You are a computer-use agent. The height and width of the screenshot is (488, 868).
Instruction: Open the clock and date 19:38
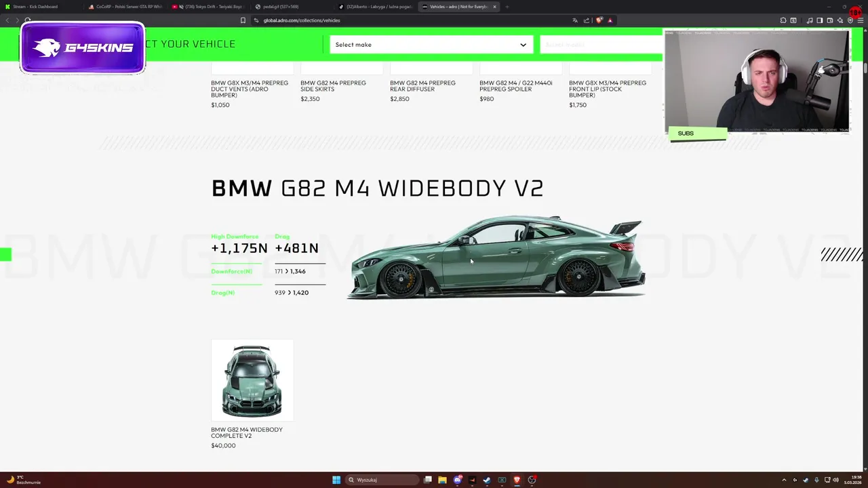852,480
